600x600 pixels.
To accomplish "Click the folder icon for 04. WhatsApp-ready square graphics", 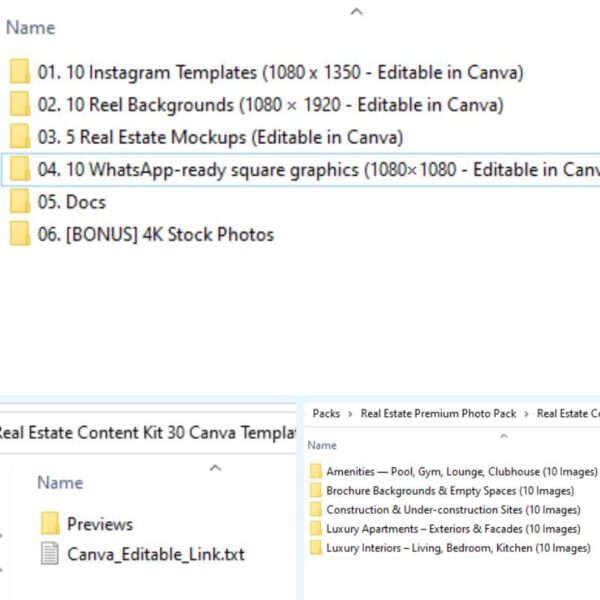I will tap(19, 170).
